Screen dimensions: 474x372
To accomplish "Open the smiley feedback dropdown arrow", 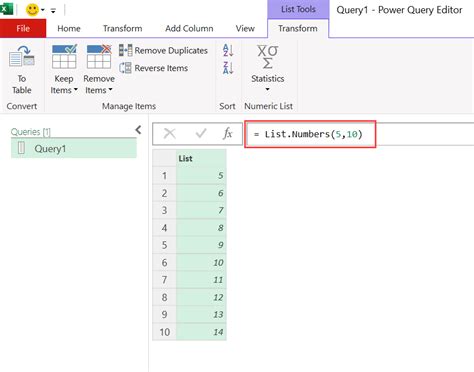I will pyautogui.click(x=43, y=10).
